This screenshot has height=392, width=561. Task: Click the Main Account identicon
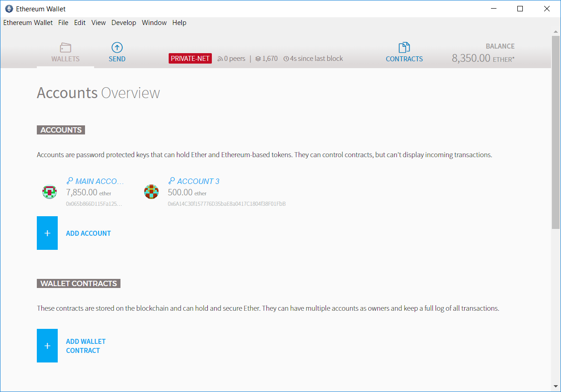point(50,192)
